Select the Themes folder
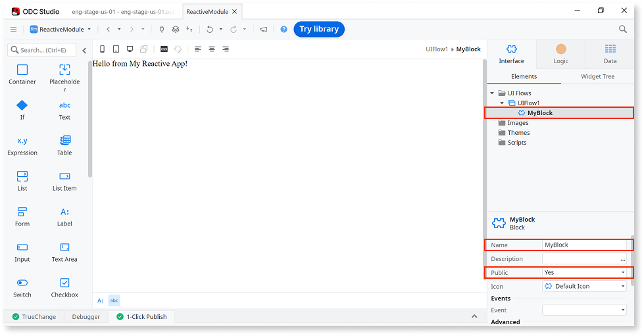 pos(514,133)
